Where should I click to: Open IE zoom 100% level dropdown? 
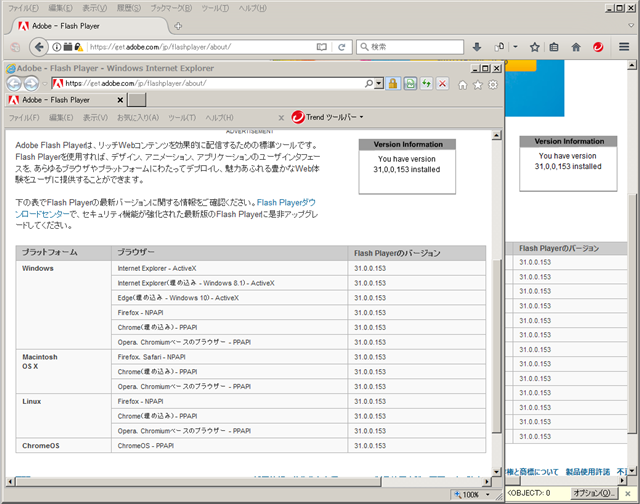point(487,495)
